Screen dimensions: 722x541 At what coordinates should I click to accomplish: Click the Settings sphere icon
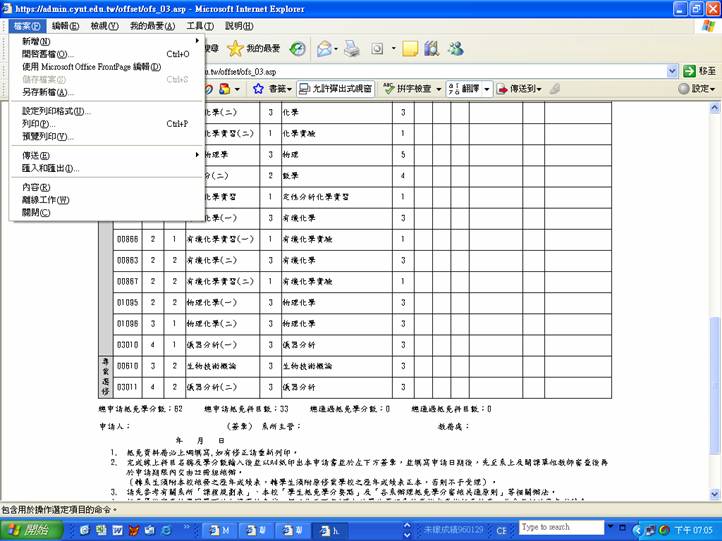pos(684,88)
